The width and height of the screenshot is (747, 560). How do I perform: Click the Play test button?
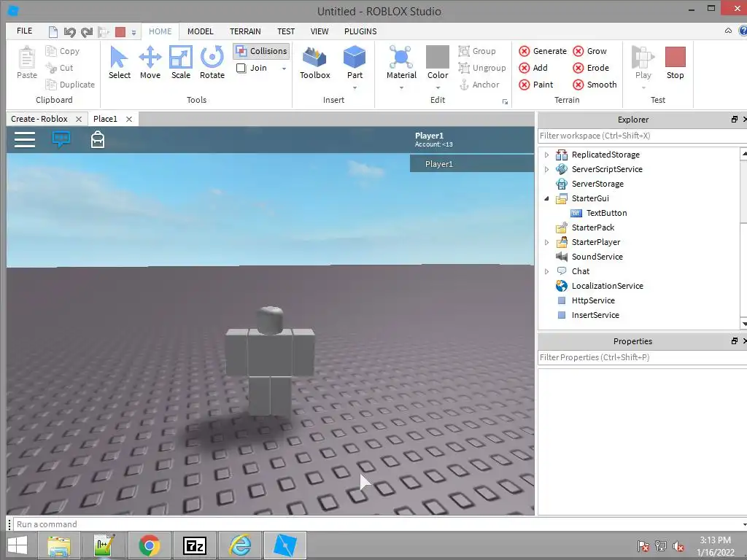pos(643,63)
